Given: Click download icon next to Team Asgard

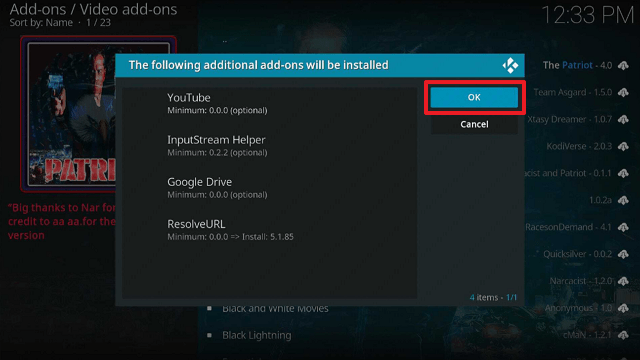Looking at the screenshot, I should coord(623,92).
